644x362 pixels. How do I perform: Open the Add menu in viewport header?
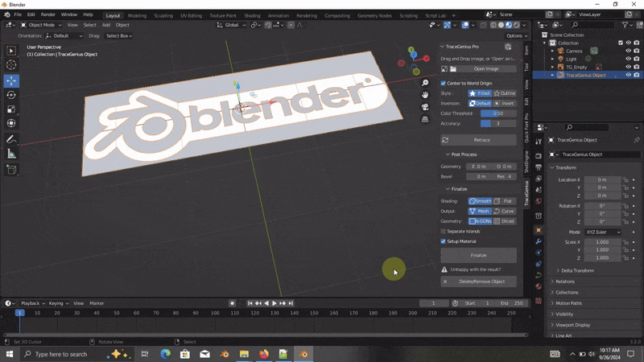coord(106,25)
